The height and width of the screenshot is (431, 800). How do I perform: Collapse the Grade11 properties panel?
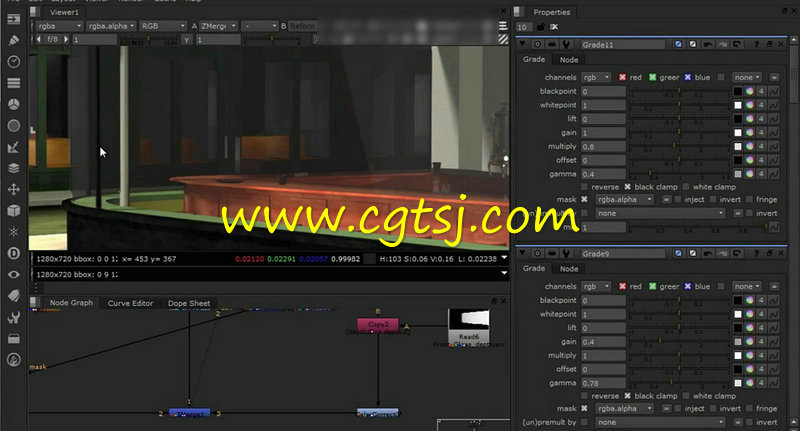point(522,45)
